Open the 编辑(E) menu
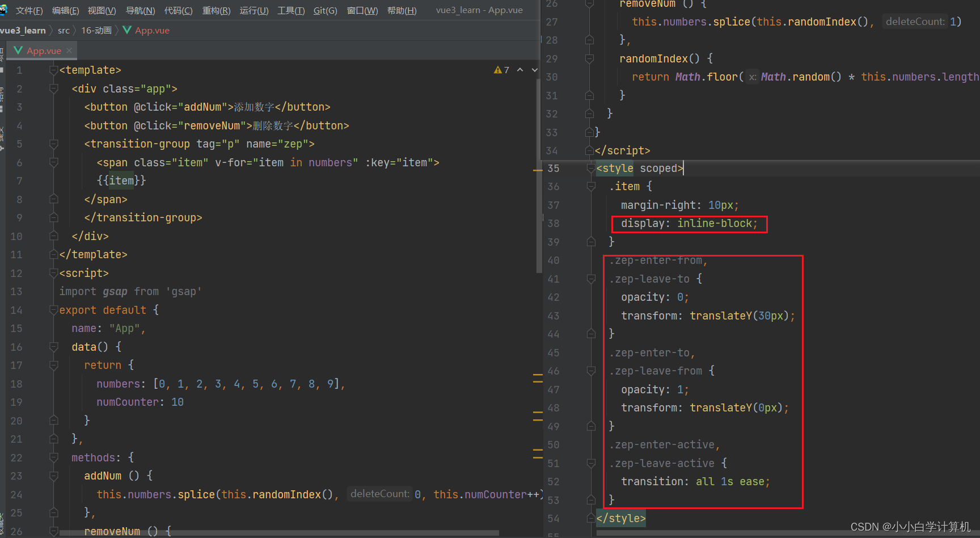The image size is (980, 538). (x=65, y=10)
